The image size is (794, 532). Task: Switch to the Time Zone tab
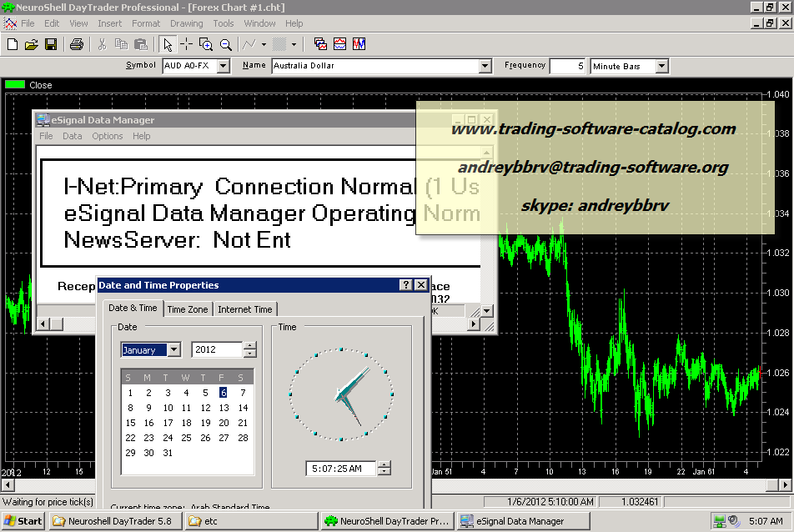click(188, 309)
